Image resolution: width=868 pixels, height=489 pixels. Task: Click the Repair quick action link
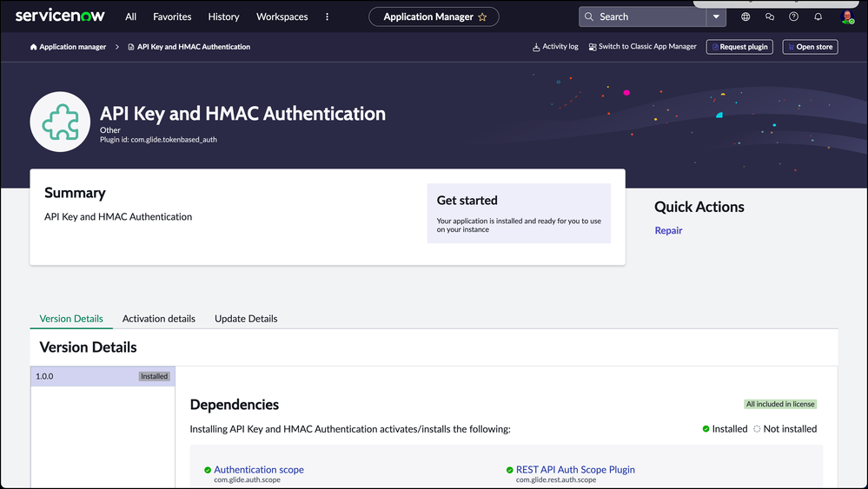(x=668, y=230)
